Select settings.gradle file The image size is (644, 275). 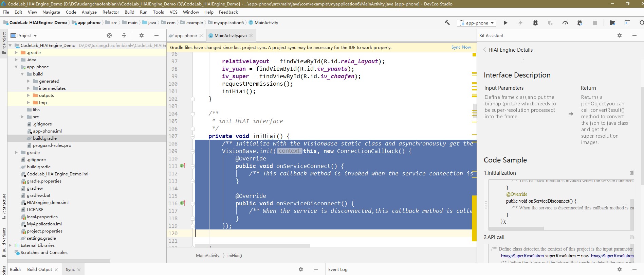41,238
